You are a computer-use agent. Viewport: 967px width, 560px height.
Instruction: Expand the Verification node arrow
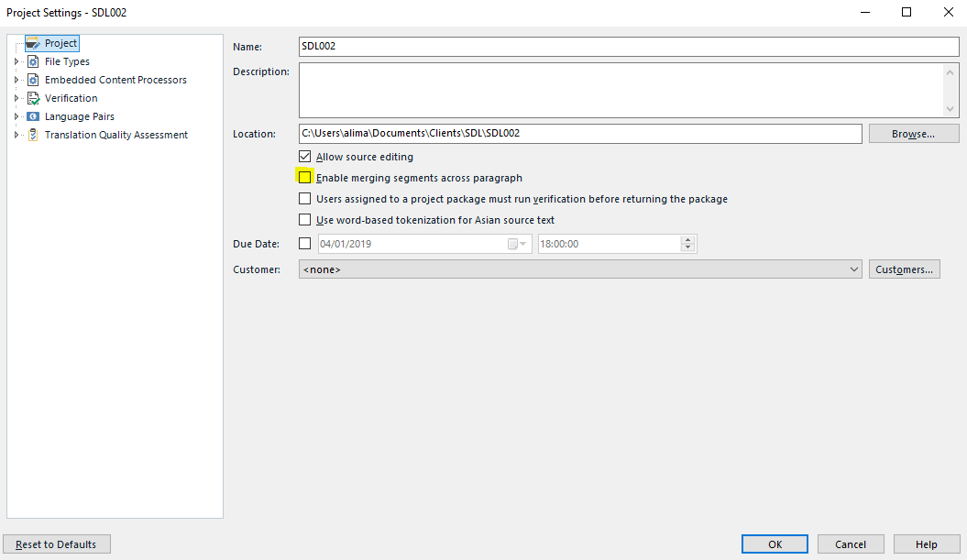pyautogui.click(x=16, y=98)
